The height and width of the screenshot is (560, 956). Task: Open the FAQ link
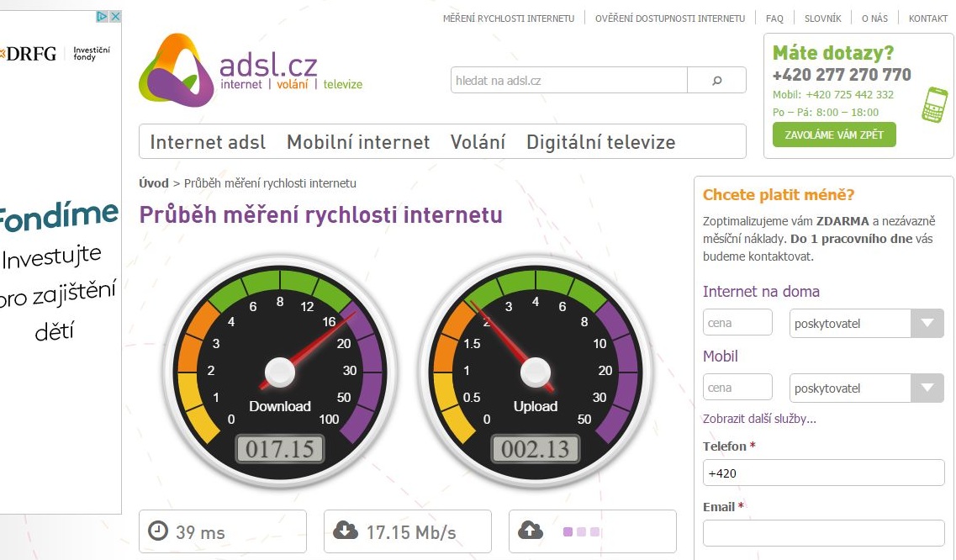pyautogui.click(x=774, y=18)
